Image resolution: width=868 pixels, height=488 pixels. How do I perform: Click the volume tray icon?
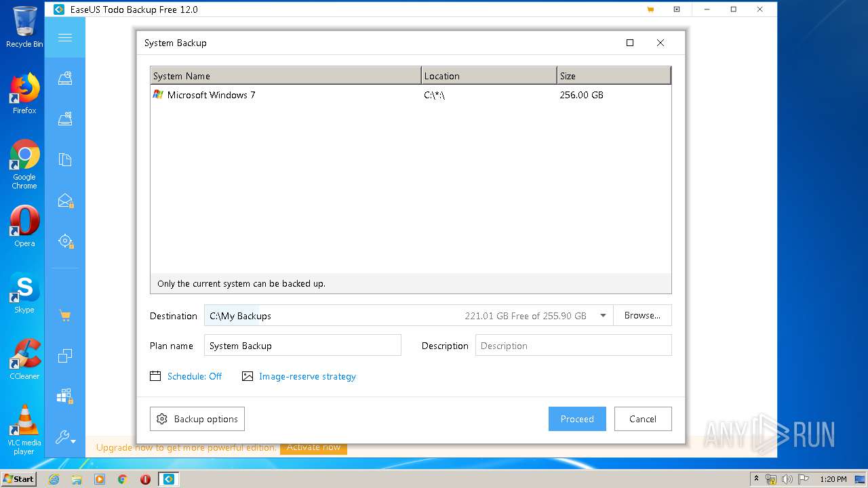point(787,479)
